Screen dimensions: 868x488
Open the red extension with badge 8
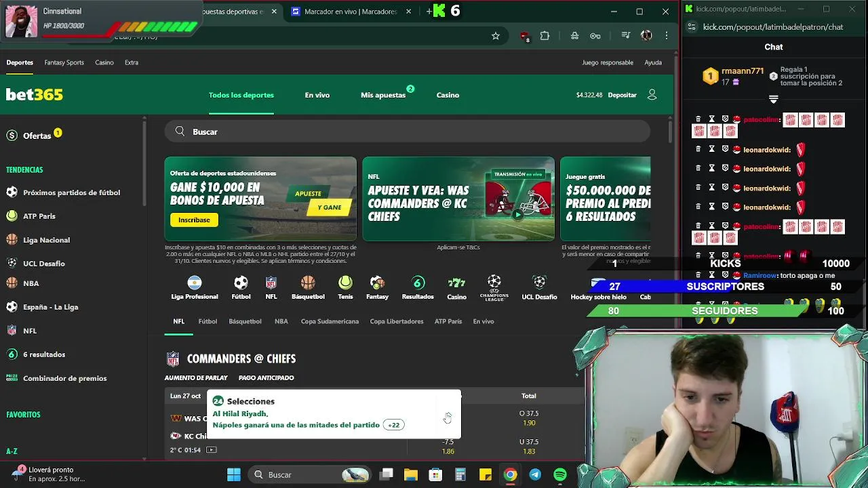524,36
